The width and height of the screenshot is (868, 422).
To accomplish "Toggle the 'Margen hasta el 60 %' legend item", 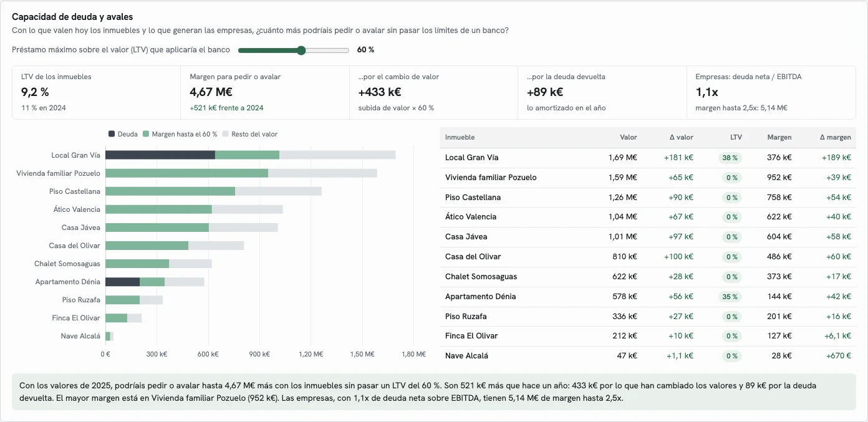I will (x=180, y=134).
